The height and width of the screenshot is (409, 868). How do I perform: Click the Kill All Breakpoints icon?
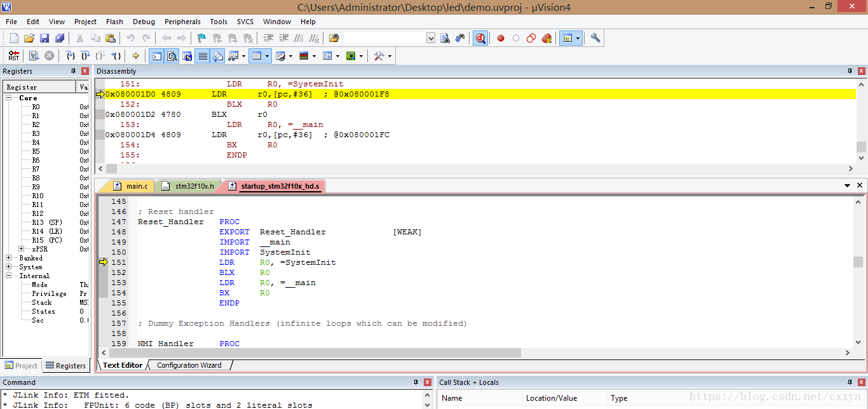point(546,38)
